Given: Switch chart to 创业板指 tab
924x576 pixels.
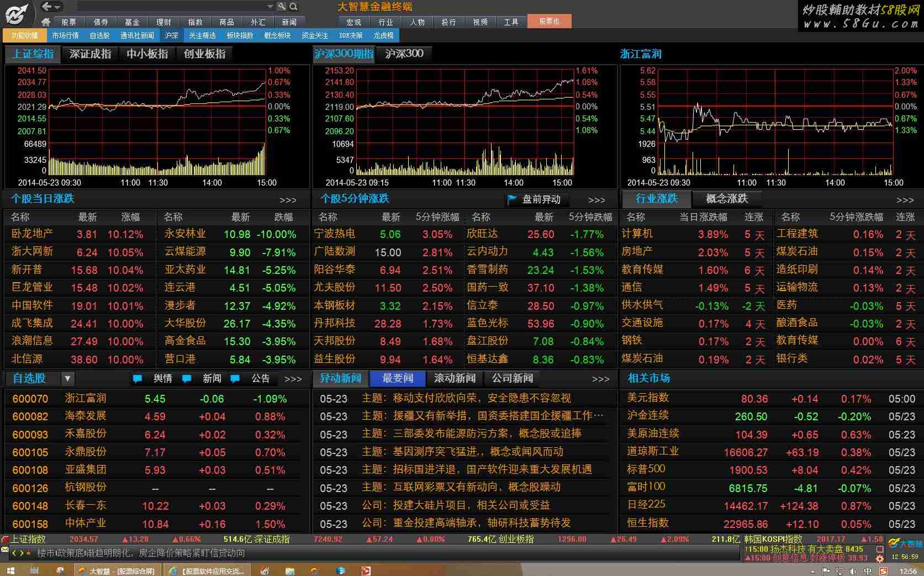Looking at the screenshot, I should pyautogui.click(x=205, y=54).
